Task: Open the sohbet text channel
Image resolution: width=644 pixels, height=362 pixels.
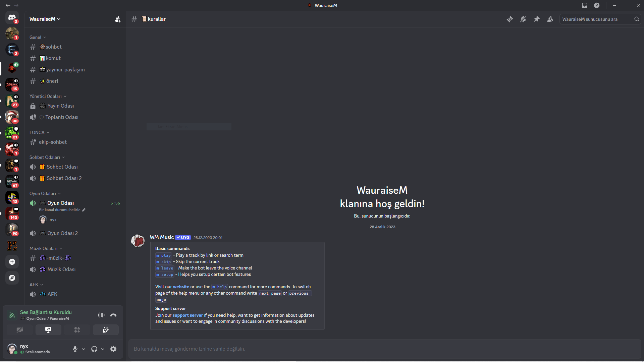Action: (x=75, y=47)
